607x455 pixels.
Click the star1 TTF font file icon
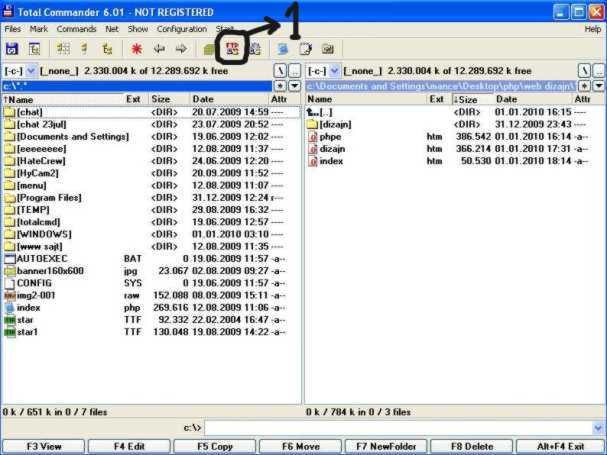point(10,332)
